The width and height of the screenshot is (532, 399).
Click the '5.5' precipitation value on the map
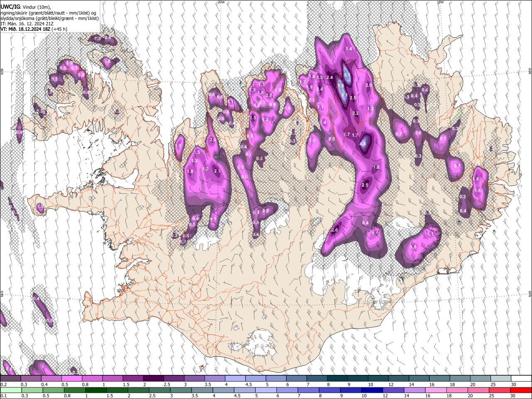pos(341,86)
